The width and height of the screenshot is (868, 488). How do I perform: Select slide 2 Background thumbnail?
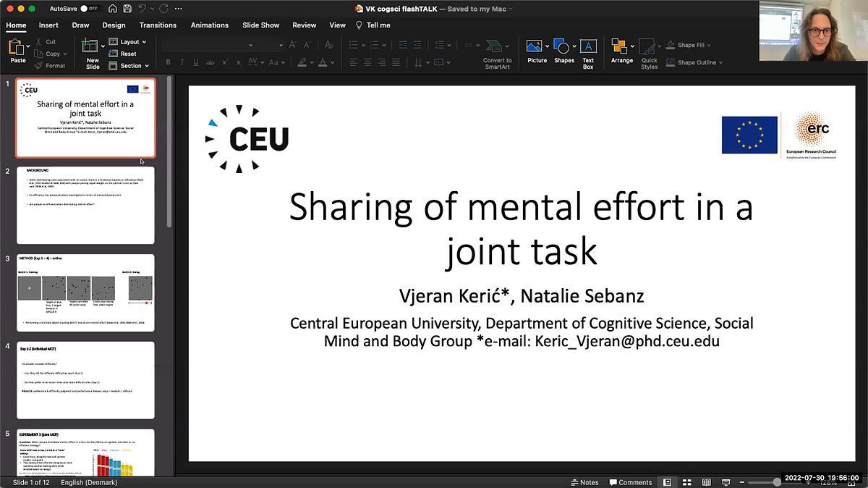tap(85, 206)
